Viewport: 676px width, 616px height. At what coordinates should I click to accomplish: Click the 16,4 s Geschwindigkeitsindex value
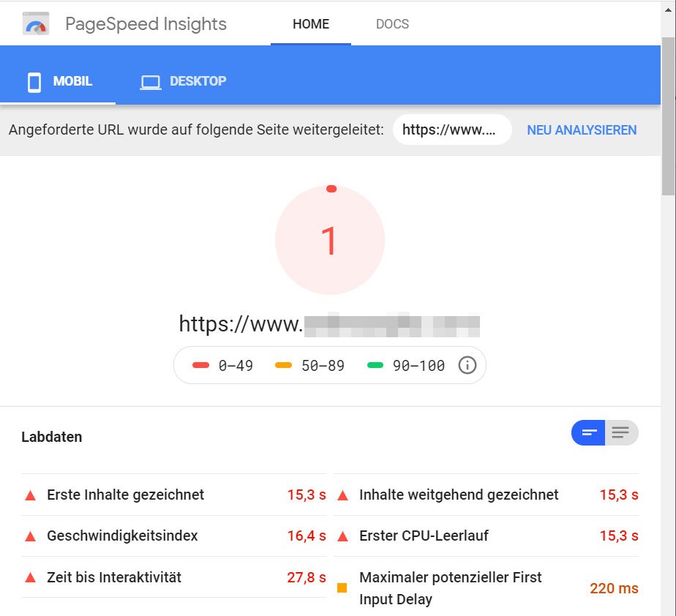[x=307, y=536]
